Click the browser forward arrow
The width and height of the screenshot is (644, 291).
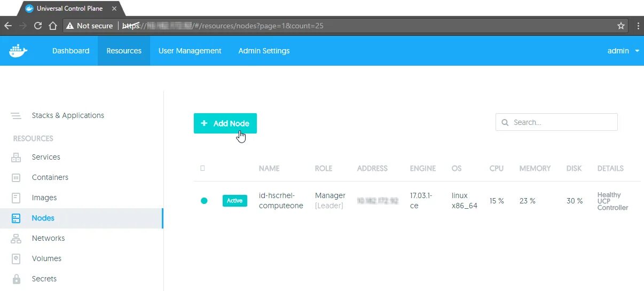23,26
